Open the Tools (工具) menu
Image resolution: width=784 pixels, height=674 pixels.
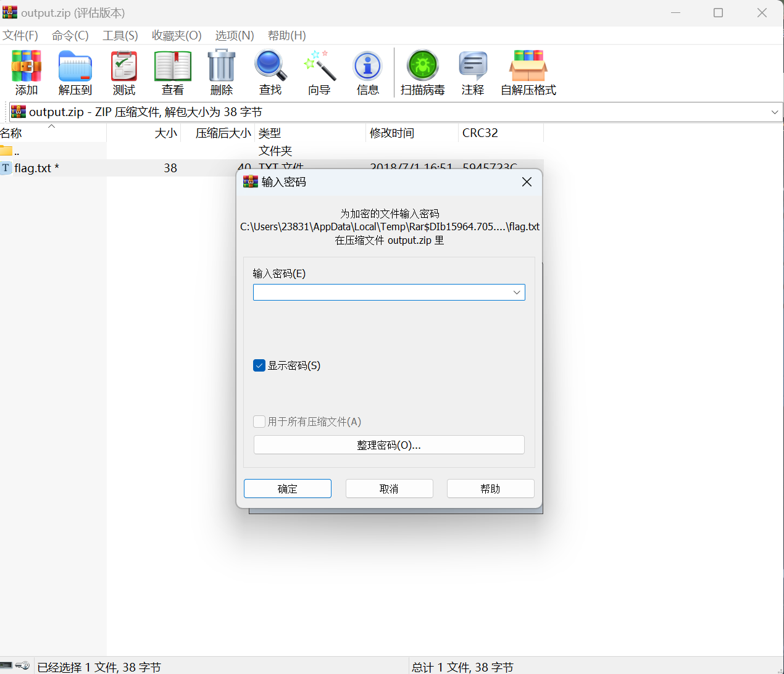[x=120, y=36]
